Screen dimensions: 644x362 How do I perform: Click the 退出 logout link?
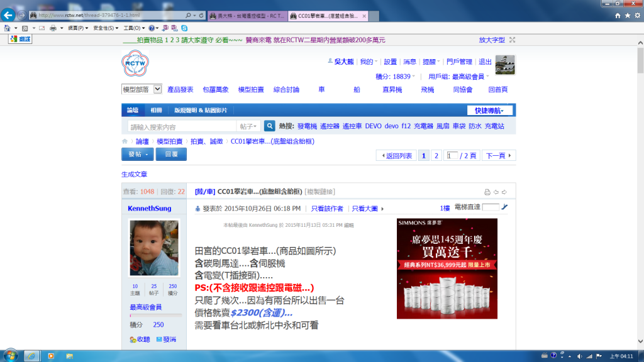pyautogui.click(x=485, y=62)
